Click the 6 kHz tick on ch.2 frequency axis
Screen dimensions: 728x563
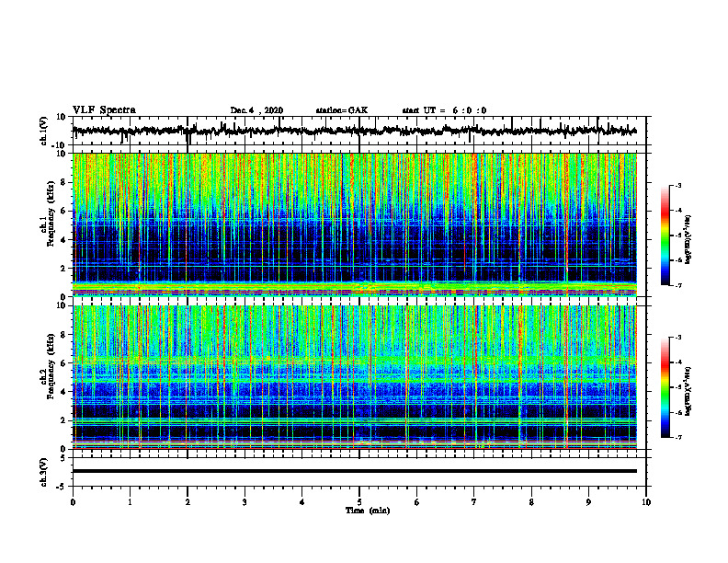click(63, 363)
